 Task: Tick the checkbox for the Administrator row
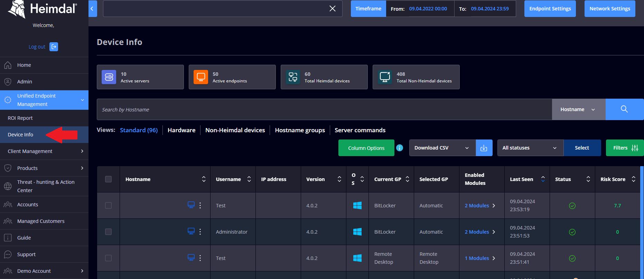click(108, 232)
